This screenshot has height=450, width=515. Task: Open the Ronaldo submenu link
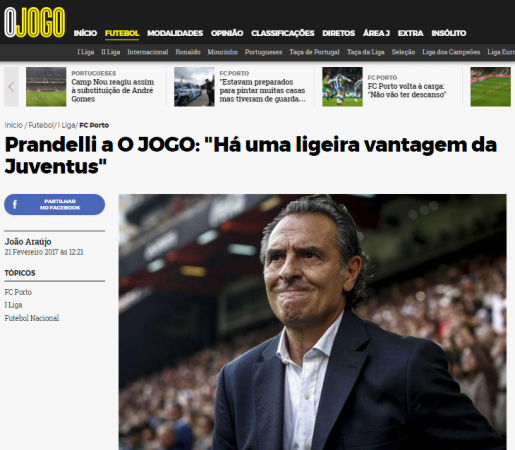(x=188, y=52)
